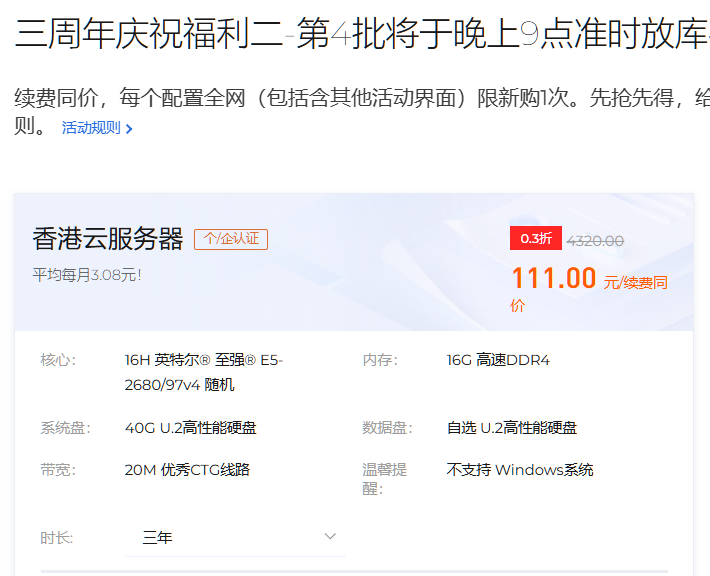710x576 pixels.
Task: Click the CPU spec 16H 英特尔 至强 E5-
Action: [204, 360]
